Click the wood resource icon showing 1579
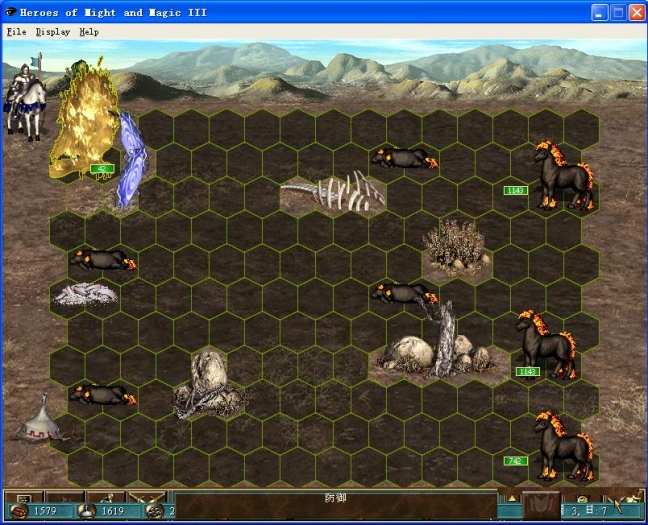This screenshot has width=648, height=525. (19, 511)
